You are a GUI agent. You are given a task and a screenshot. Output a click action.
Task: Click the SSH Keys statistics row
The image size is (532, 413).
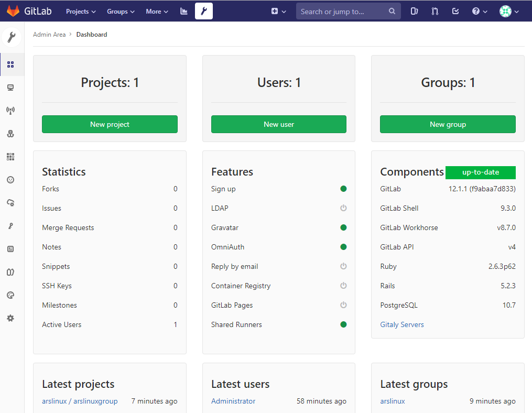click(110, 286)
